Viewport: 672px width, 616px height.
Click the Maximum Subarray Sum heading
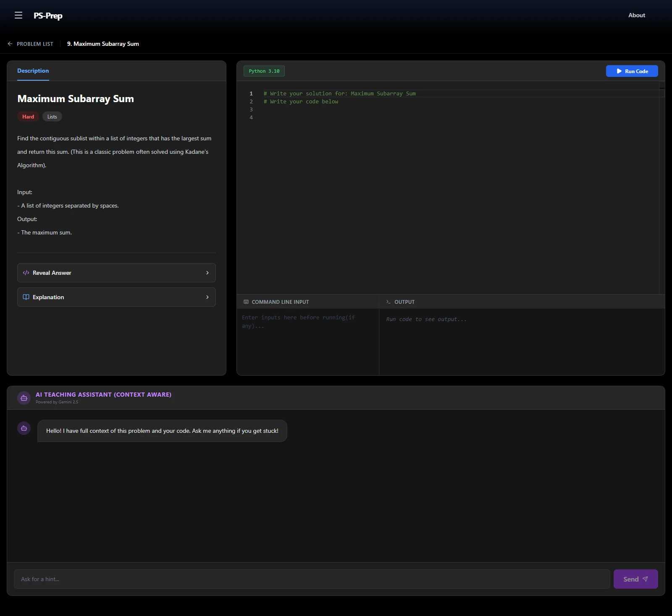pyautogui.click(x=76, y=99)
